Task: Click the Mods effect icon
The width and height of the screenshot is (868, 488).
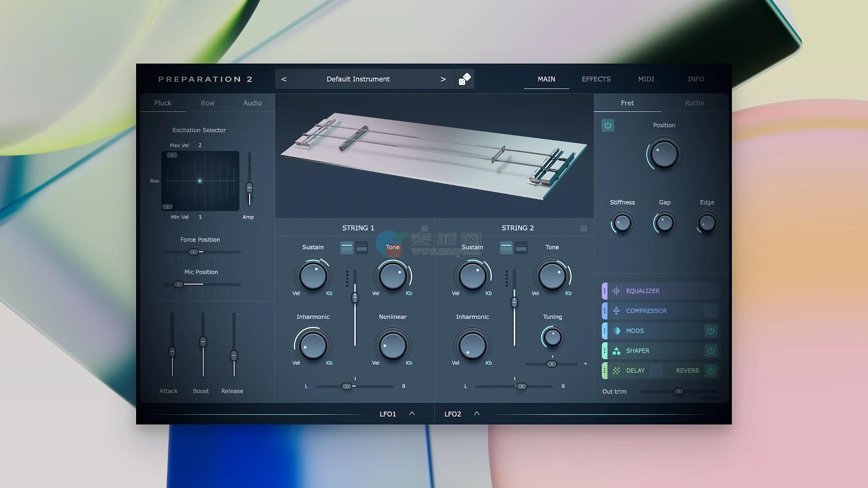Action: 616,331
